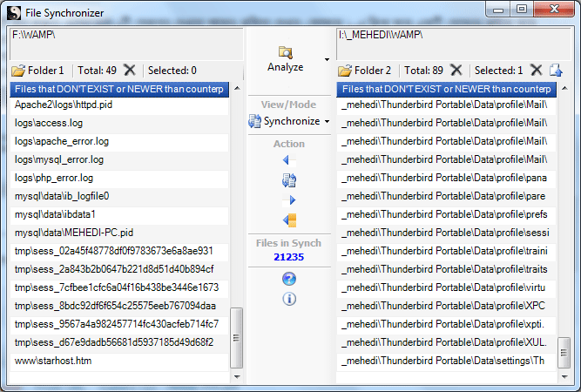Open Folder 1 browse icon

[18, 71]
